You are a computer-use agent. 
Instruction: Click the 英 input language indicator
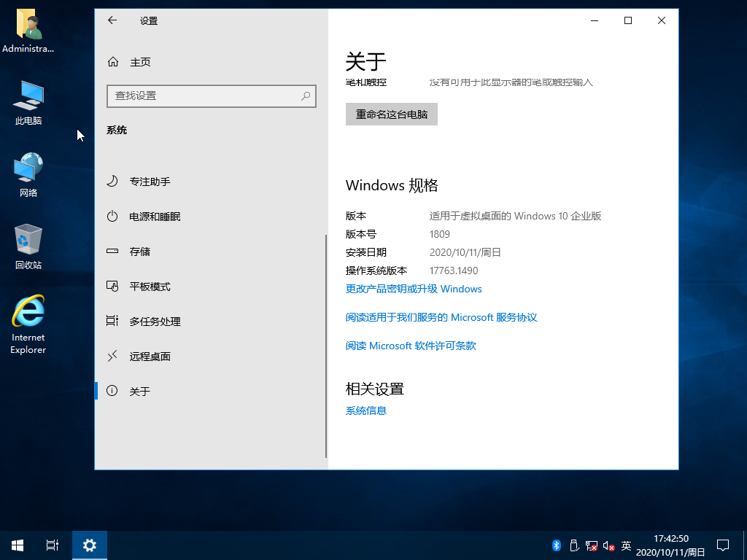tap(626, 545)
